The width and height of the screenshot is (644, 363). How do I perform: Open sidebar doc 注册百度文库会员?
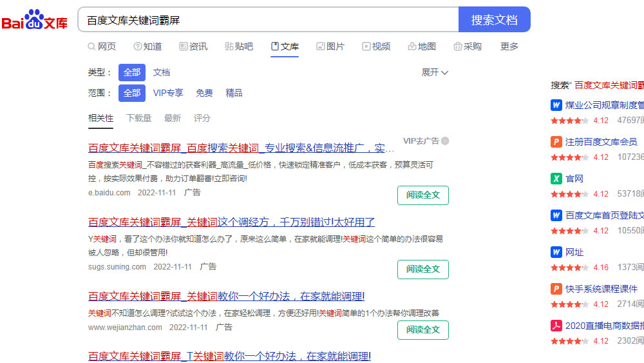(x=601, y=142)
